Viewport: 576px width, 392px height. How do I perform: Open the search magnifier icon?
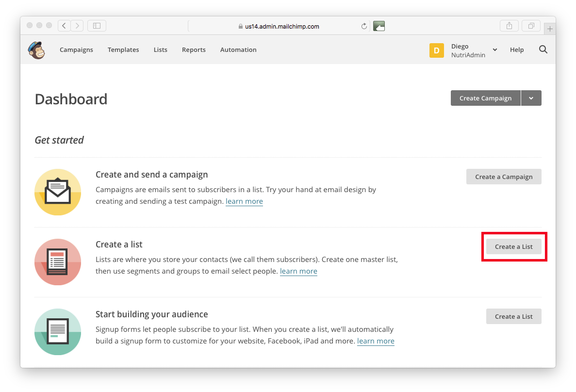coord(543,49)
